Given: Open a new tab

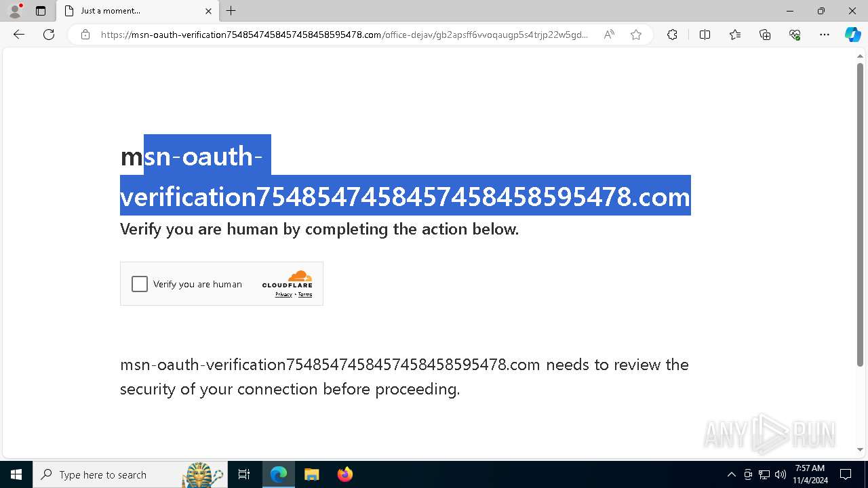Looking at the screenshot, I should click(231, 11).
